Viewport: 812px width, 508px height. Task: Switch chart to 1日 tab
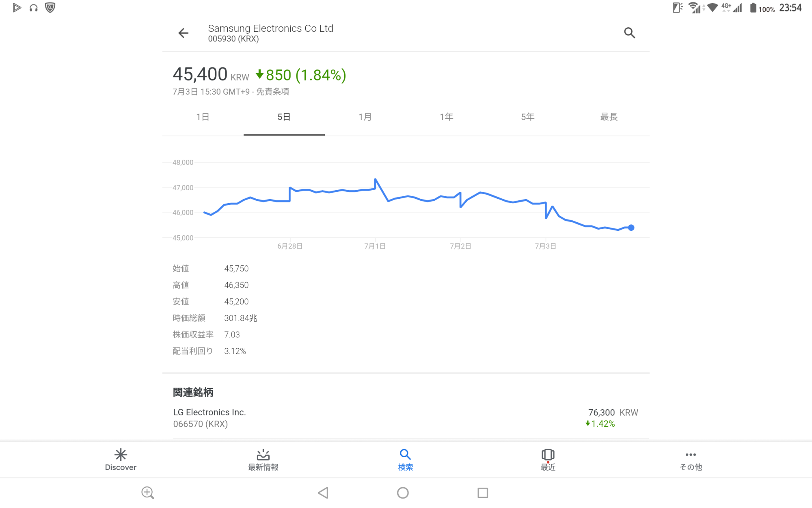pyautogui.click(x=203, y=117)
